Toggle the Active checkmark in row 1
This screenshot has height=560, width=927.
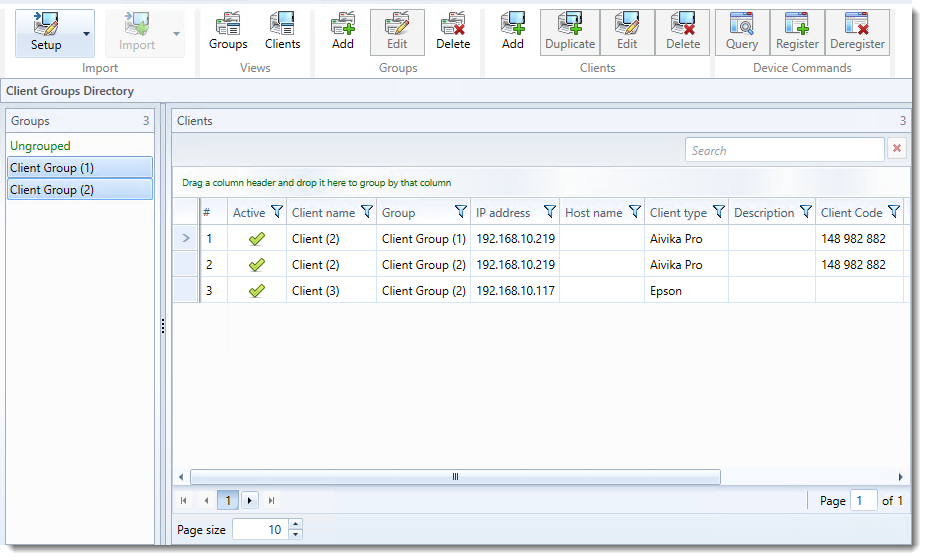pos(257,239)
